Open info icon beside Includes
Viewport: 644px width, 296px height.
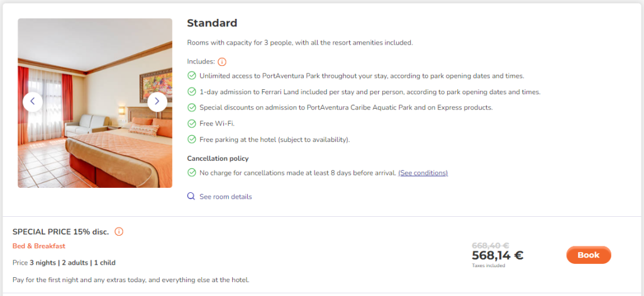(x=222, y=62)
